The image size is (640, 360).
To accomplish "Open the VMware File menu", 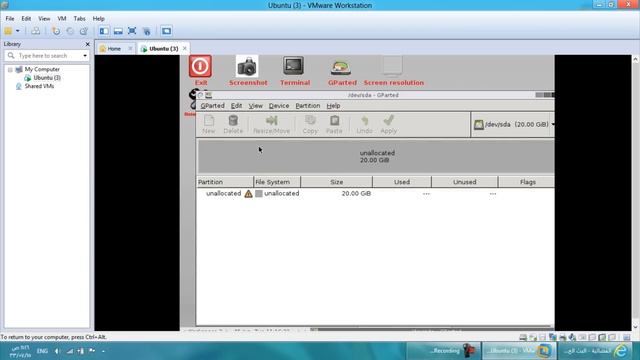I will point(10,19).
